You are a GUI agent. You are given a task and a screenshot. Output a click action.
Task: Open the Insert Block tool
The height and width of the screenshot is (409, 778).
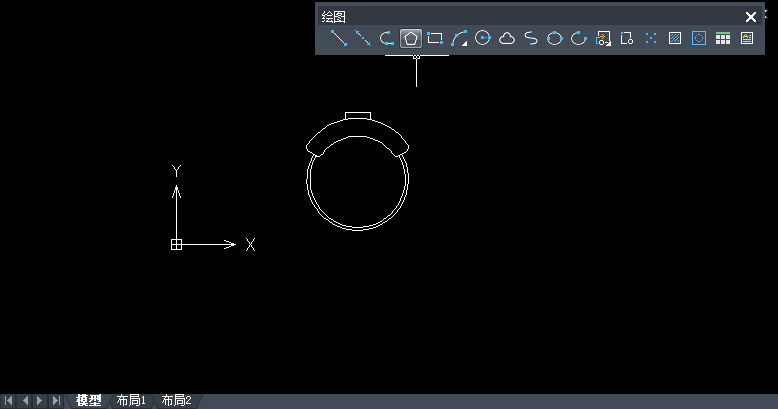tap(603, 39)
